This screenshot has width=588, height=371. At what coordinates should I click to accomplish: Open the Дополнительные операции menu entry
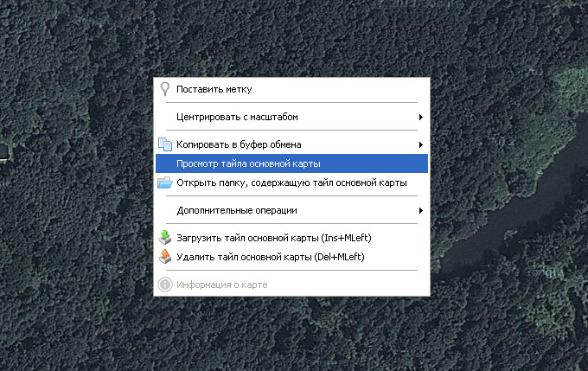tap(236, 210)
